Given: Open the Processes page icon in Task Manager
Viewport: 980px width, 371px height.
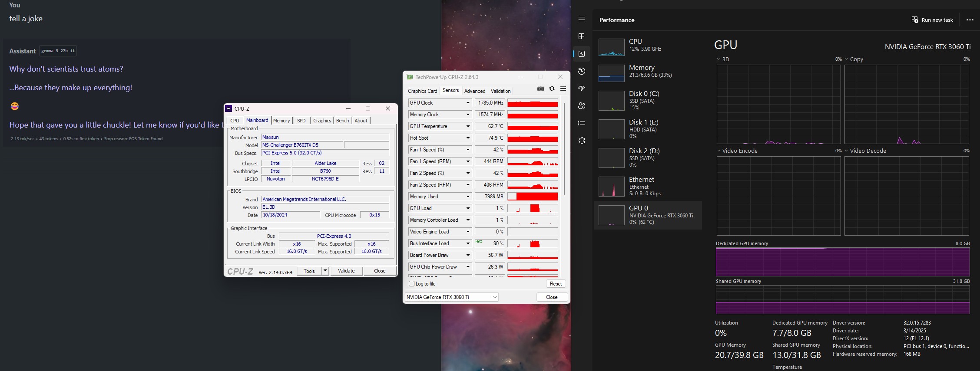Looking at the screenshot, I should [582, 36].
